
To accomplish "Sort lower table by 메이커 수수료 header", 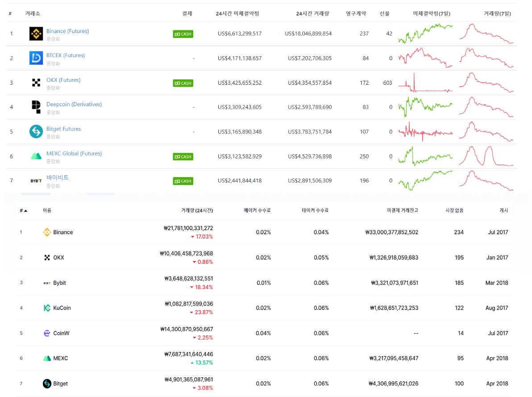I will tap(257, 210).
